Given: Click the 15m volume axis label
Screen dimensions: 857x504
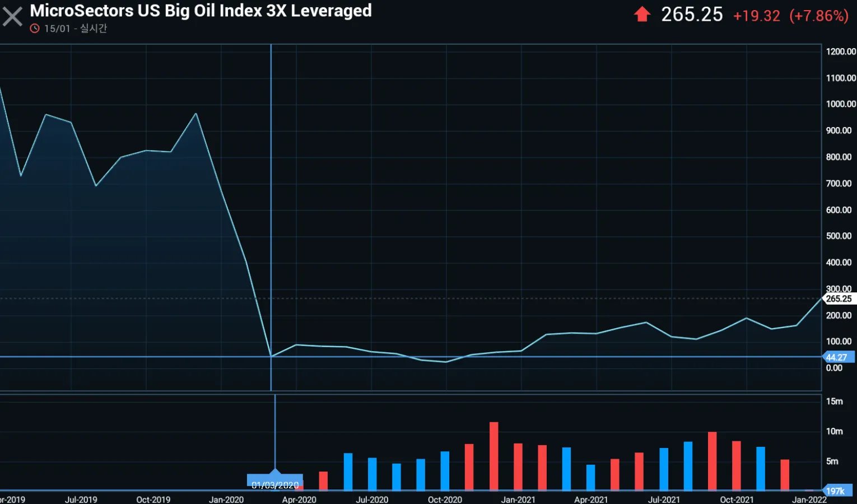Looking at the screenshot, I should pyautogui.click(x=835, y=402).
